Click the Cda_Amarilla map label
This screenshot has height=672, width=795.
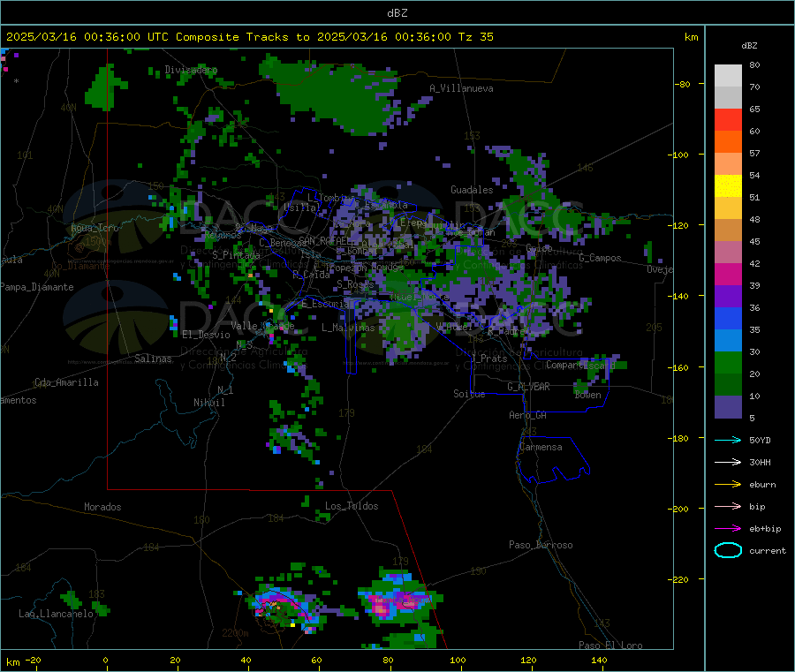[66, 382]
